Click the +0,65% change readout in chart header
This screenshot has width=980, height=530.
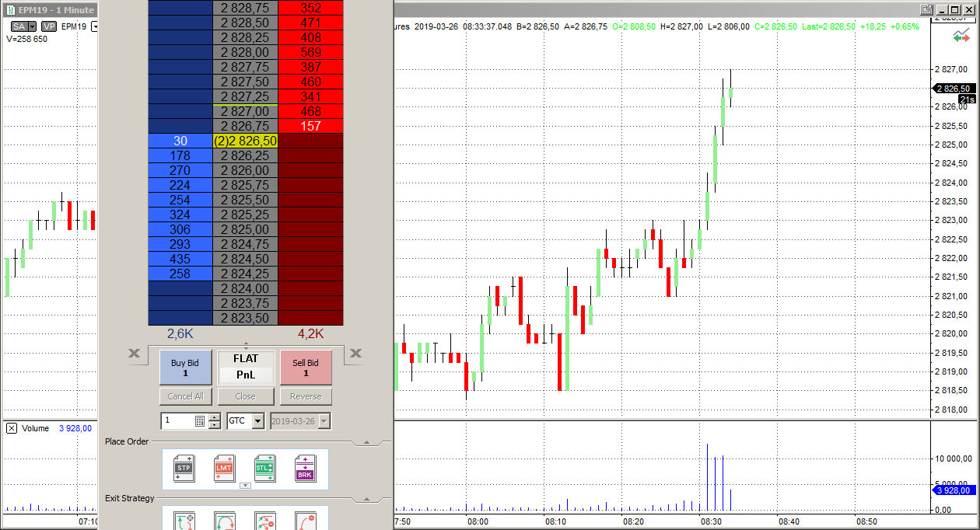pyautogui.click(x=905, y=26)
